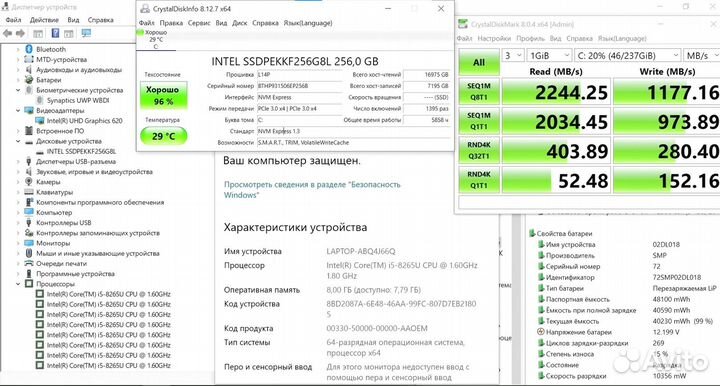The height and width of the screenshot is (386, 720).
Task: Click the Bluetooth category icon
Action: (x=29, y=49)
